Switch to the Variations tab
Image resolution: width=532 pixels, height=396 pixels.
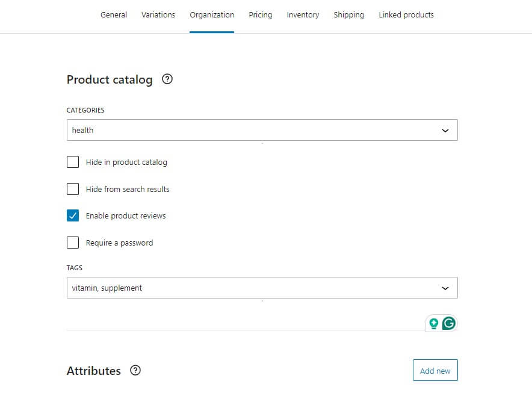pos(158,15)
